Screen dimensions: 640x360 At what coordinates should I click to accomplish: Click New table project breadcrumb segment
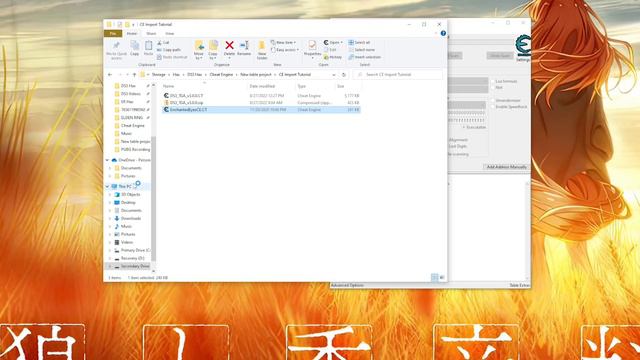(256, 75)
